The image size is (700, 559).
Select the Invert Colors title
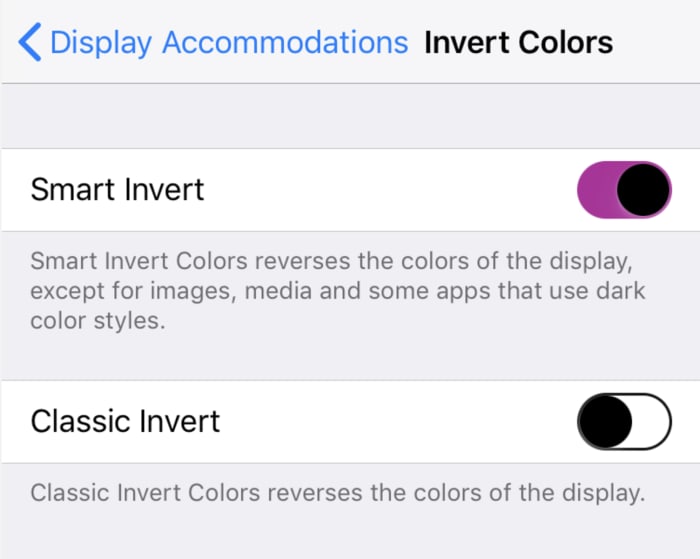click(518, 42)
